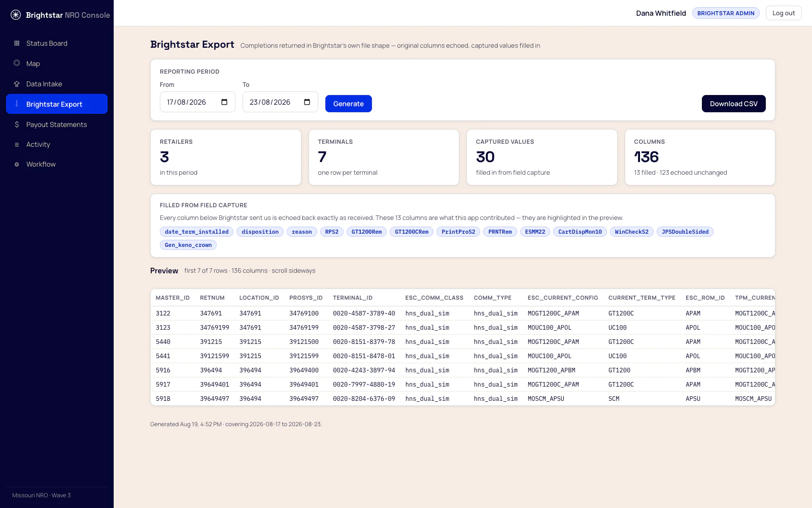Click the LOCATION_ID column header
Screen dimensions: 812x508
click(x=259, y=298)
